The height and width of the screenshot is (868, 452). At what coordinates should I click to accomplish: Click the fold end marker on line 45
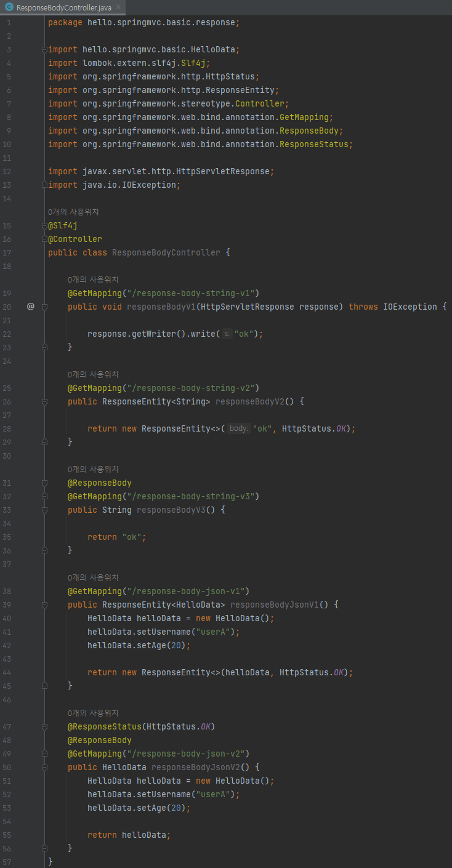44,686
